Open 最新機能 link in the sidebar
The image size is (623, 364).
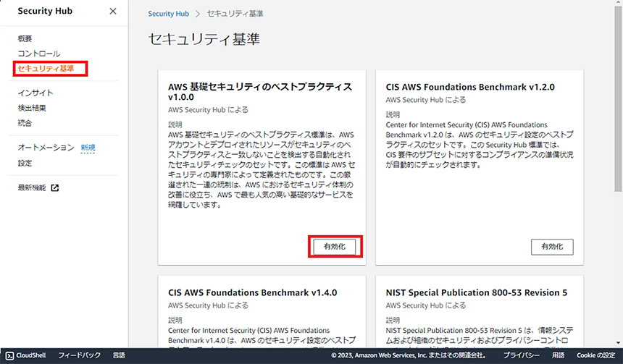[x=32, y=187]
